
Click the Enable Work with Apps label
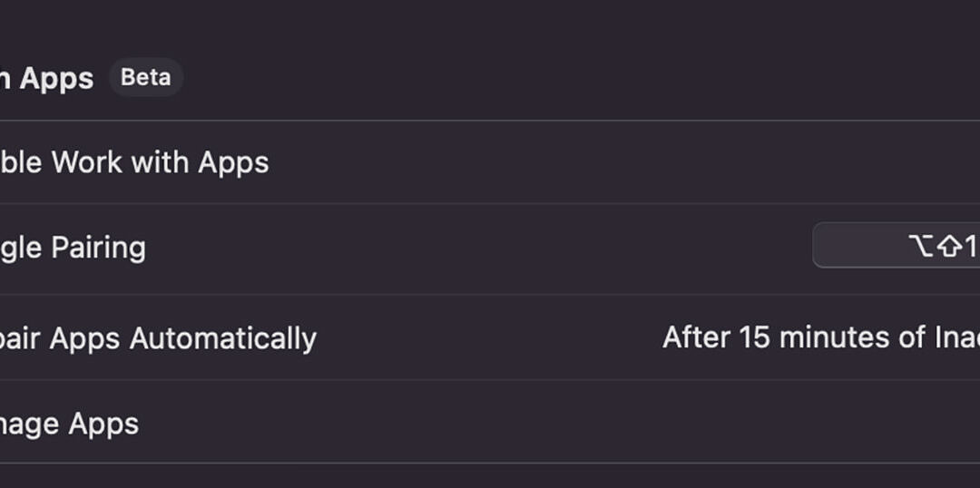[x=134, y=162]
